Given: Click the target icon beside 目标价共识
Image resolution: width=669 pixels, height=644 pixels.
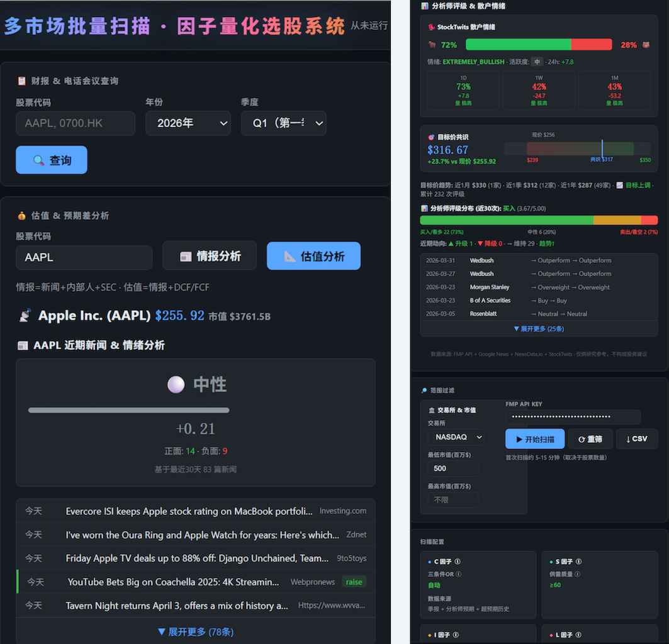Looking at the screenshot, I should pos(431,137).
